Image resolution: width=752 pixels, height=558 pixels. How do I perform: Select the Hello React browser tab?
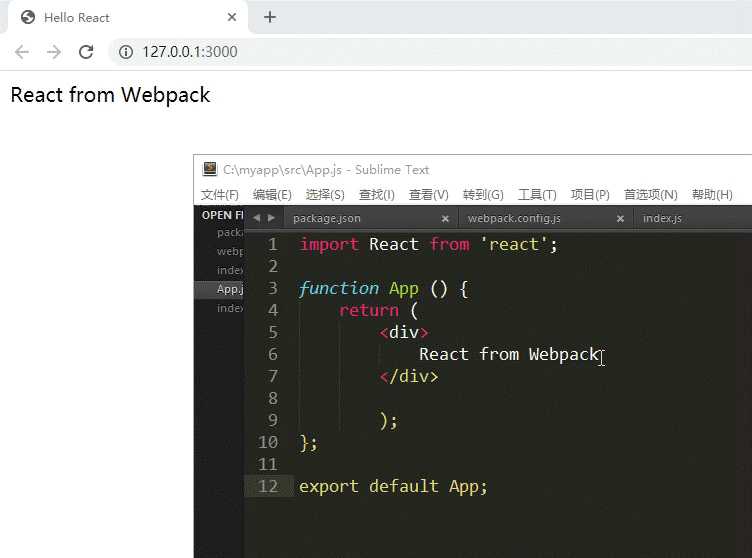tap(128, 17)
